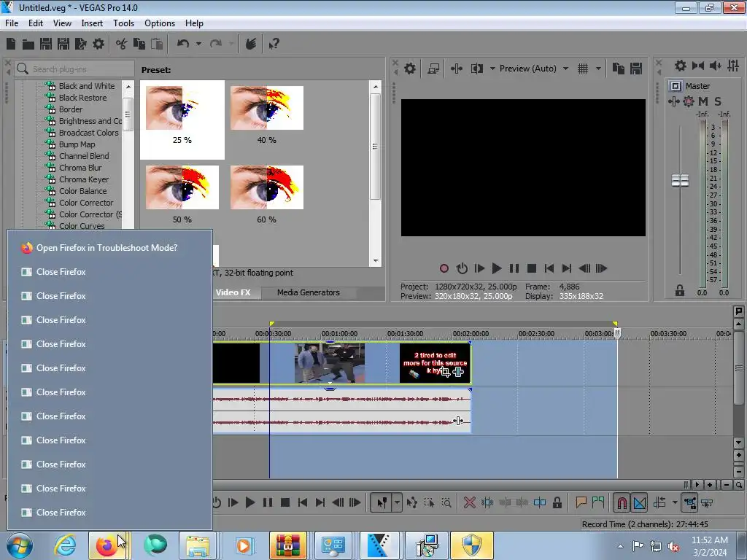This screenshot has height=560, width=747.
Task: Toggle Auto Ripple button
Action: 659,502
